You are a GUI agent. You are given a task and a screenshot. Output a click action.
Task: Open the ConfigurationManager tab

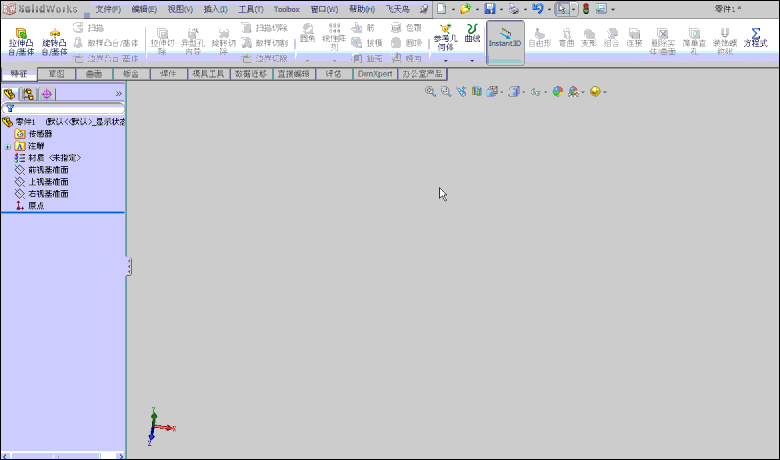coord(28,93)
